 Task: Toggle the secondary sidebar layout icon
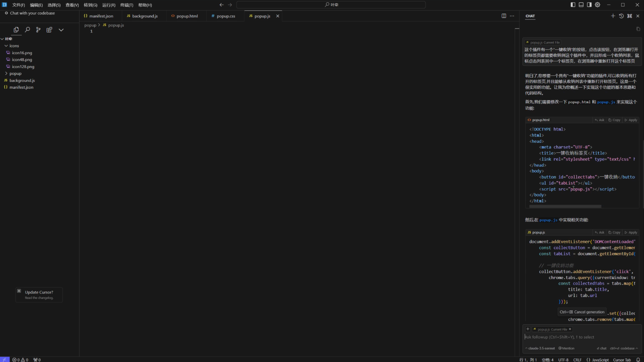pyautogui.click(x=589, y=5)
